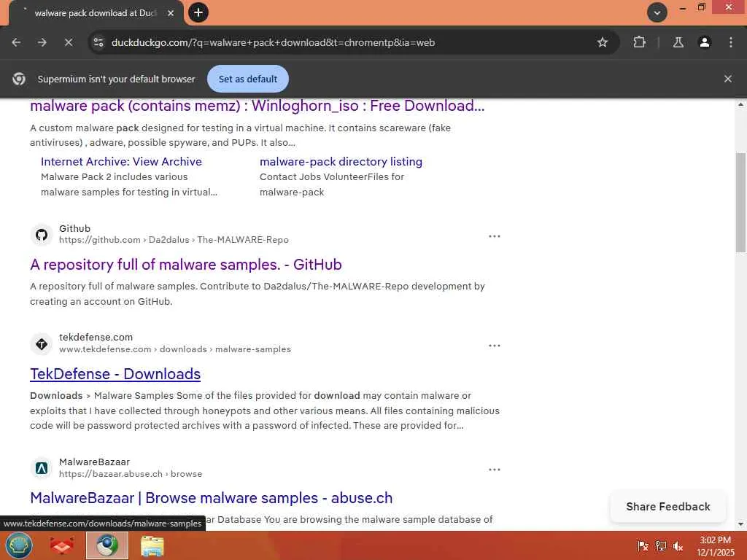The image size is (747, 560).
Task: Open bazaar.abuse.ch browse breadcrumb URL
Action: pos(131,474)
